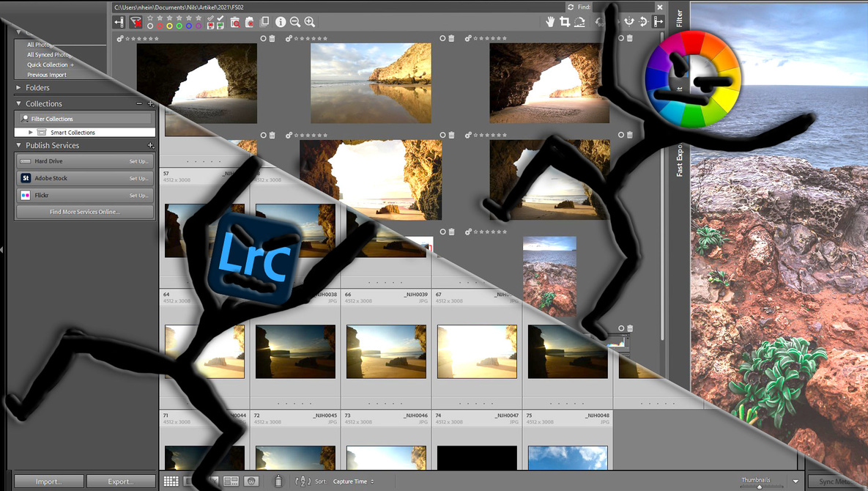Toggle the checkmark-with-green-box tag filter icon
The width and height of the screenshot is (868, 491).
220,22
